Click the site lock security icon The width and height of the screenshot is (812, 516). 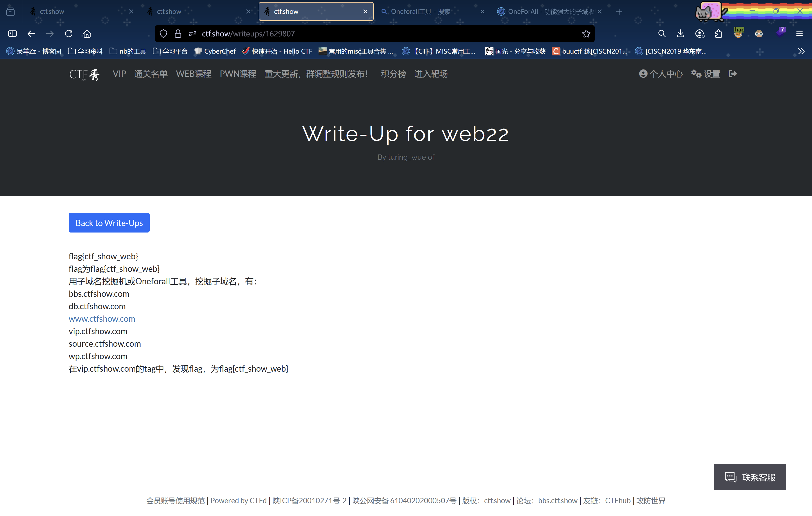(x=178, y=34)
